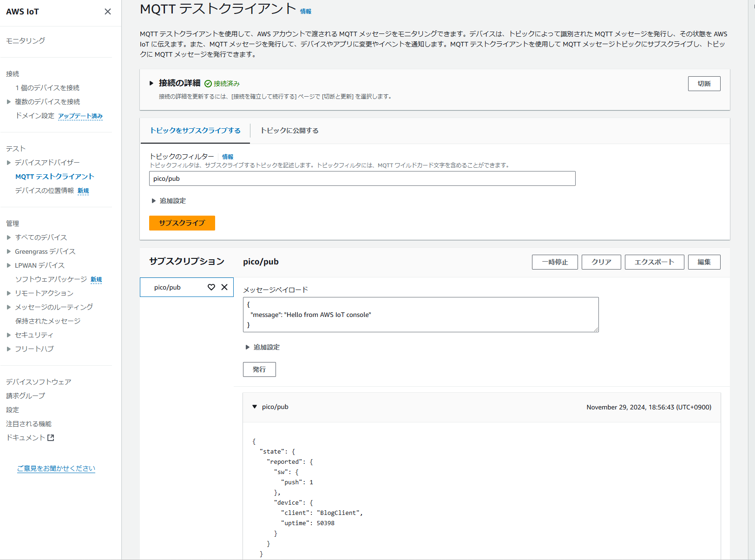Switch to トピックをサブスクライブする tab
This screenshot has height=560, width=755.
[195, 131]
